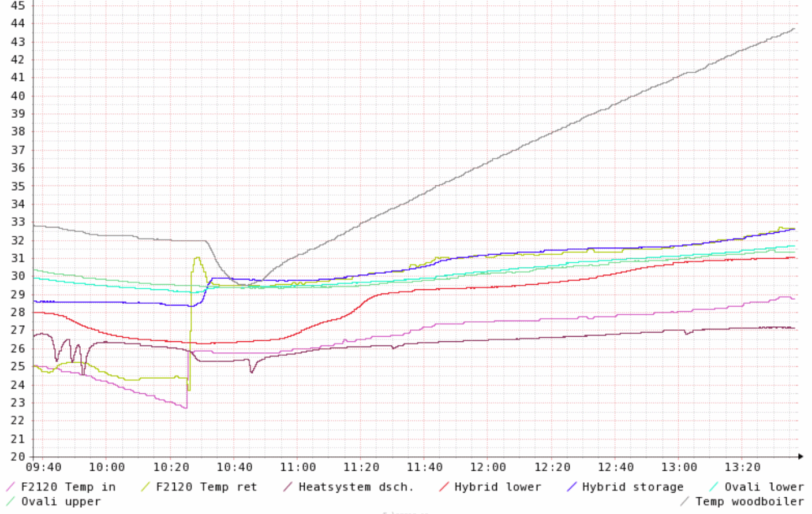Select the 'Temp woodboiler' legend text

[x=749, y=501]
